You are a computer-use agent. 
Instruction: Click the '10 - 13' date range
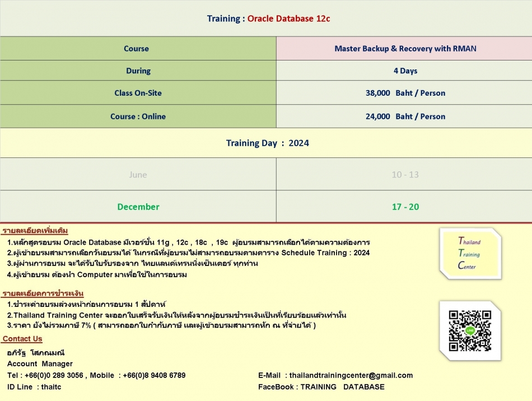(x=405, y=174)
